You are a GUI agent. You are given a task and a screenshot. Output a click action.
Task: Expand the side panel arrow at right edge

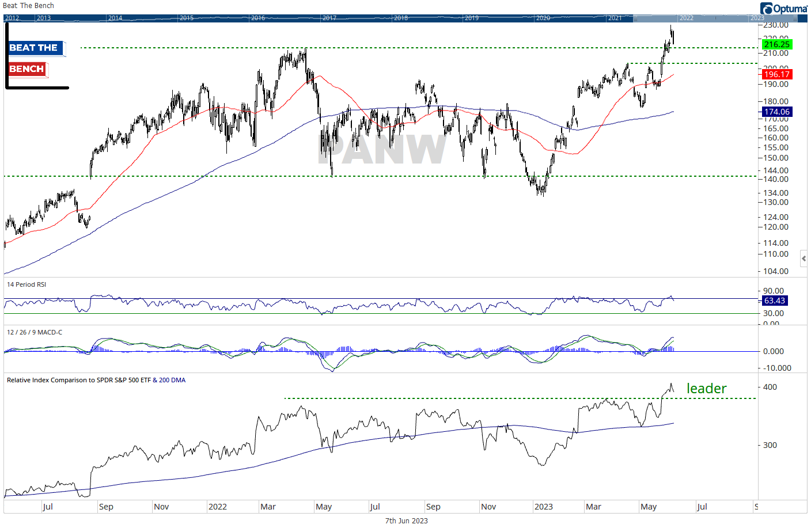click(804, 259)
